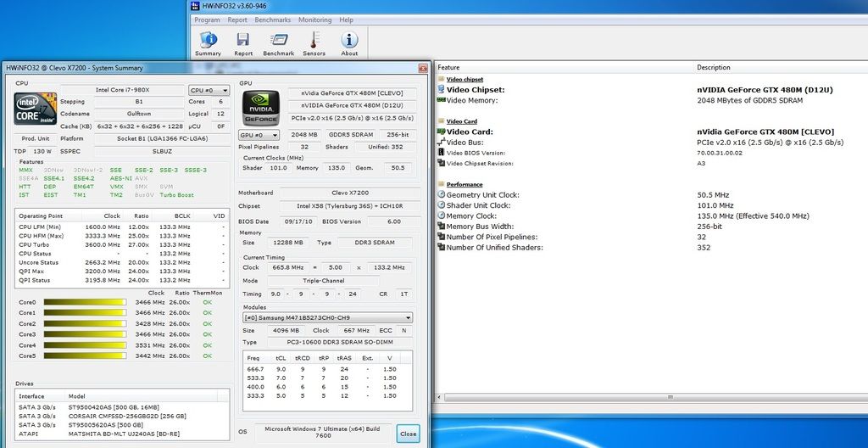This screenshot has height=448, width=868.
Task: Open the GPU #0 selector dropdown
Action: 259,135
